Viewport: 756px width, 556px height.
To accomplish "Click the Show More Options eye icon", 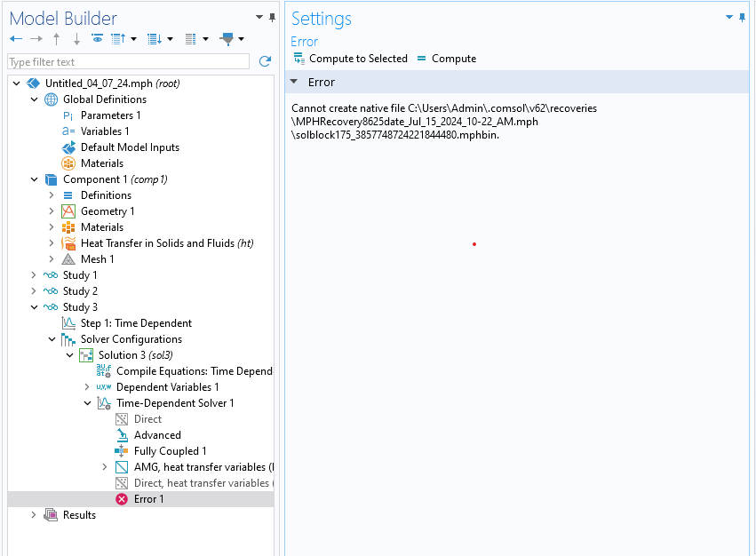I will (97, 39).
